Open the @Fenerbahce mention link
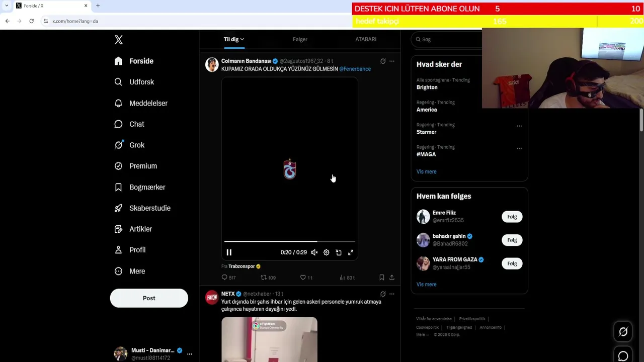 pyautogui.click(x=355, y=69)
